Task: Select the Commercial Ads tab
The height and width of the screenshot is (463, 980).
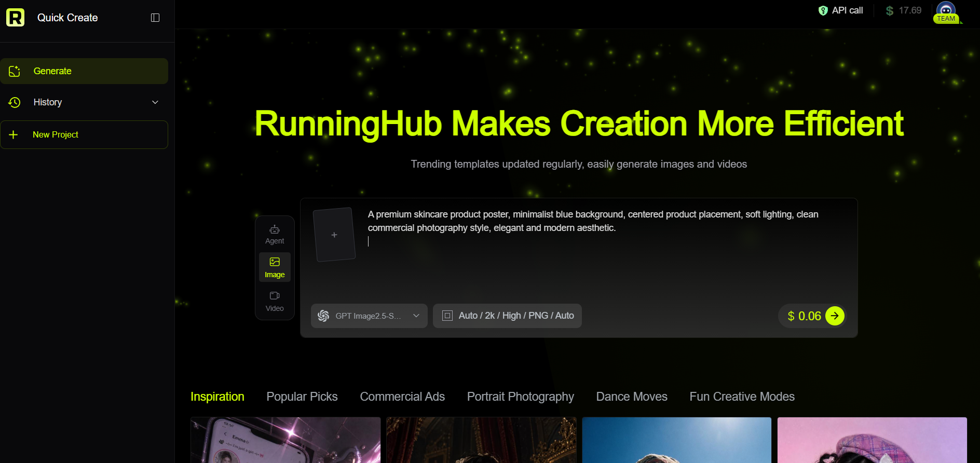Action: pyautogui.click(x=402, y=397)
